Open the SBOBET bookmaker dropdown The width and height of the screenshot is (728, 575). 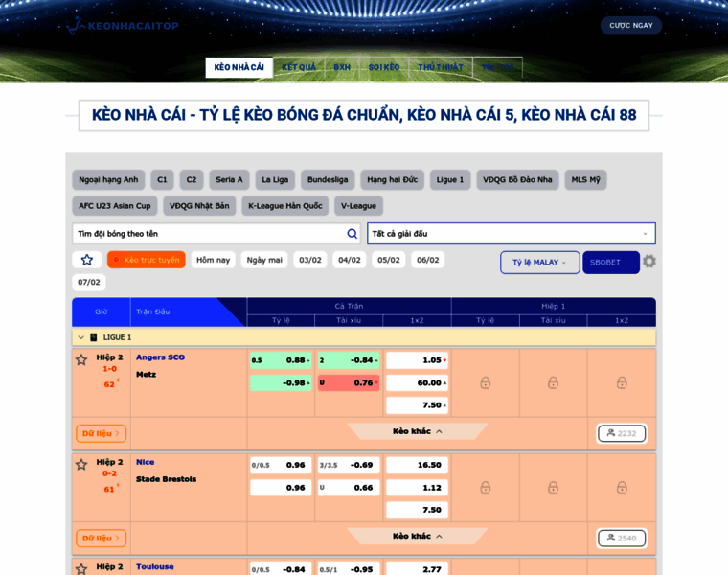pos(611,263)
